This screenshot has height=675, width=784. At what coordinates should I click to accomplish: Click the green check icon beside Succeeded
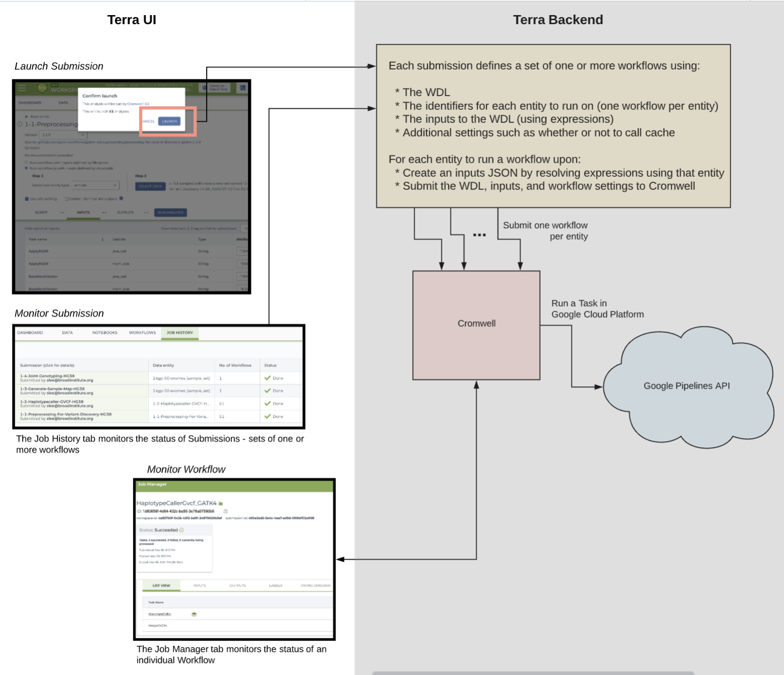pos(181,530)
